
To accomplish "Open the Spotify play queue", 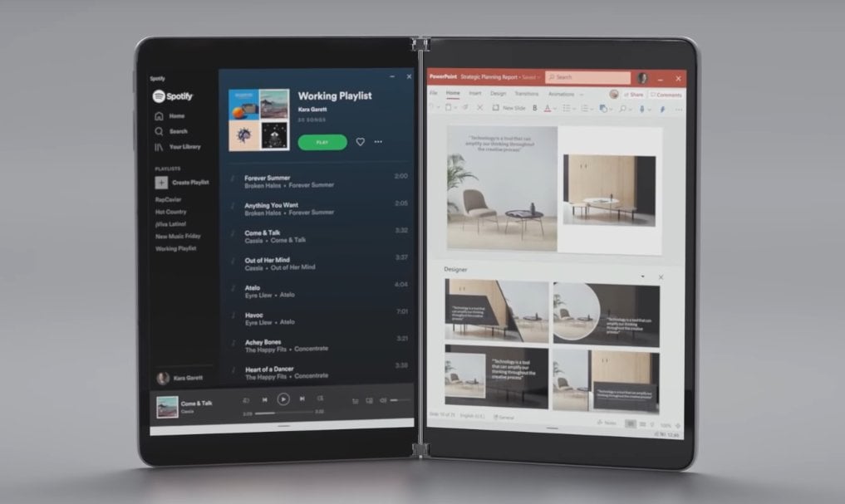I will [x=355, y=401].
